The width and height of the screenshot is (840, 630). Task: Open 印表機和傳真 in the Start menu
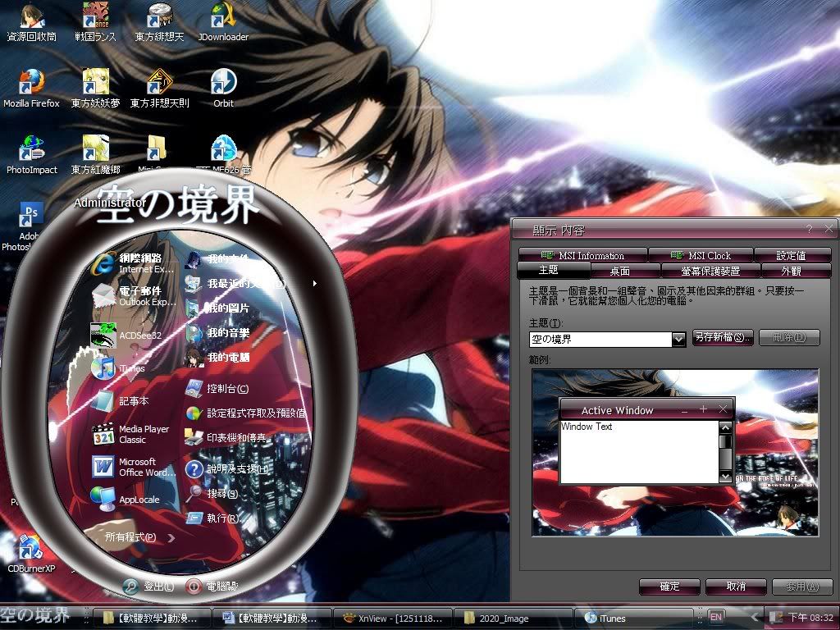pyautogui.click(x=225, y=438)
